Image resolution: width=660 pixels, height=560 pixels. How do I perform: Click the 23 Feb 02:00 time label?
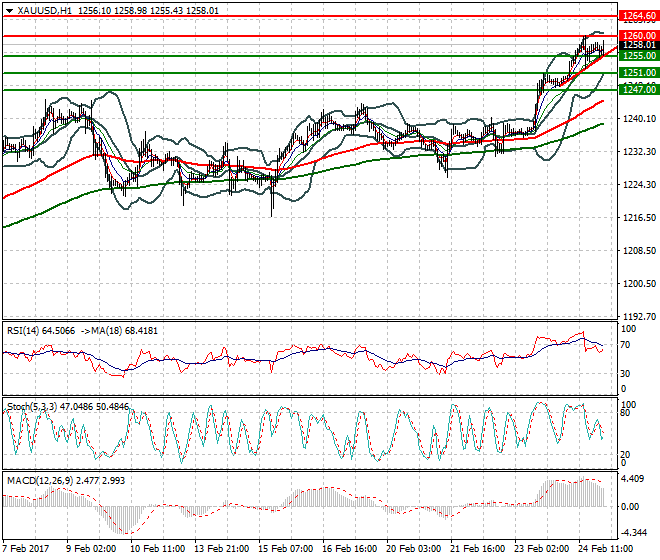541,549
